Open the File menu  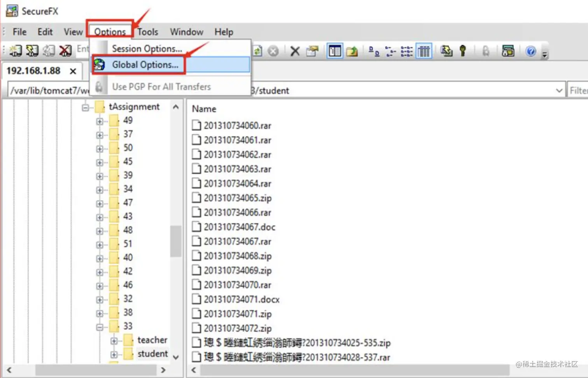point(19,32)
